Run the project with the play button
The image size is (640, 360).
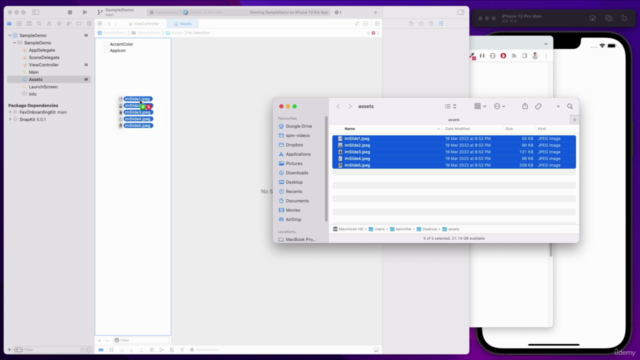84,12
